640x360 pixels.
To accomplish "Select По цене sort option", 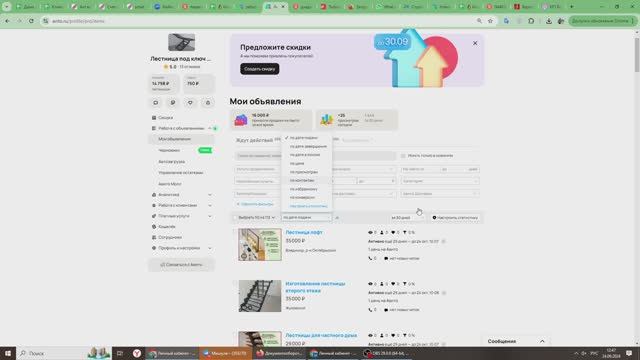I will click(297, 163).
